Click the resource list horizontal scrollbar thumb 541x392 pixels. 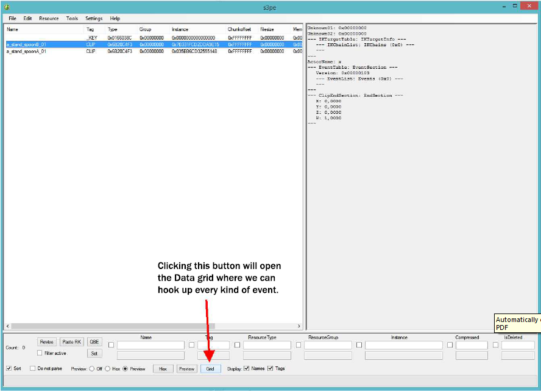pos(113,326)
